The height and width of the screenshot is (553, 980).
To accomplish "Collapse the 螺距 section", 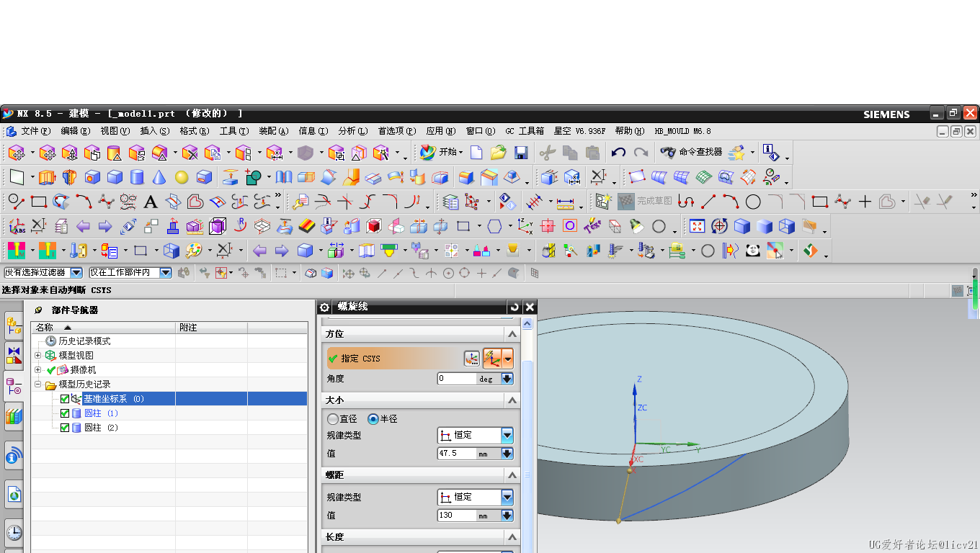I will [x=512, y=475].
